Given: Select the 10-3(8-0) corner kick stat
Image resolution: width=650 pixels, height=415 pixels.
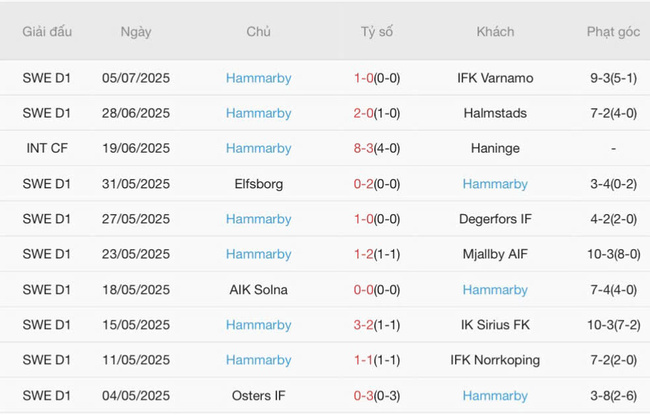Looking at the screenshot, I should tap(613, 254).
